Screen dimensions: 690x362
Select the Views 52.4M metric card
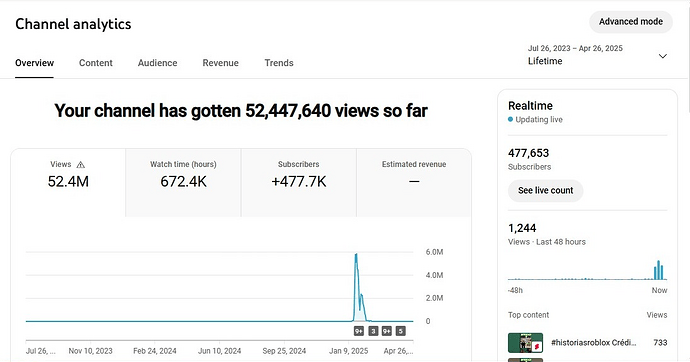[x=68, y=183]
